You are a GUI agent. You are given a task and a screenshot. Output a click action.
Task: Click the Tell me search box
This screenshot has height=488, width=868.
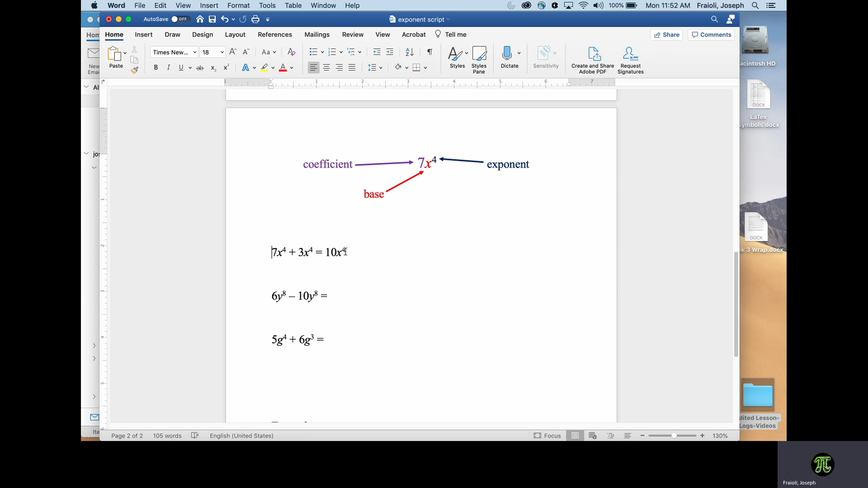pos(450,34)
